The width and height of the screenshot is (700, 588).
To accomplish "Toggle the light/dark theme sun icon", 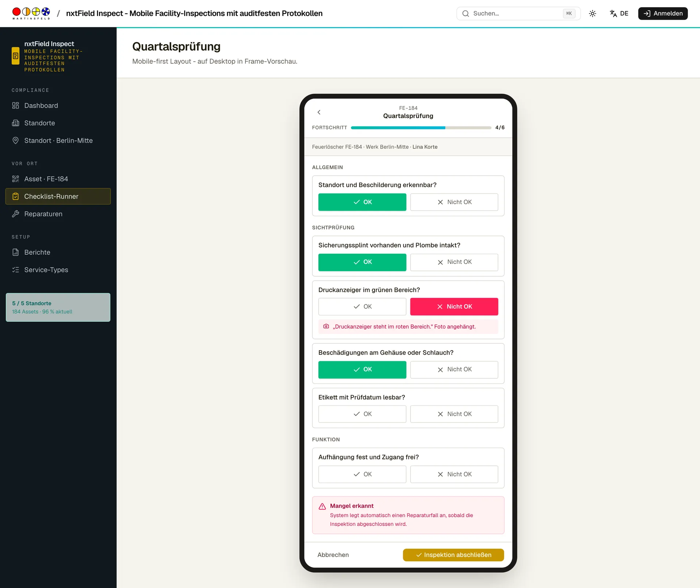I will (592, 13).
